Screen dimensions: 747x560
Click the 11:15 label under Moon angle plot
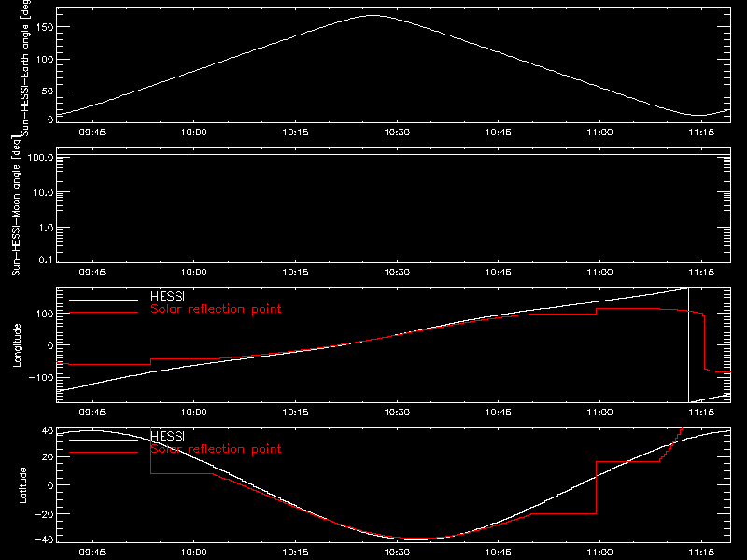[x=701, y=273]
